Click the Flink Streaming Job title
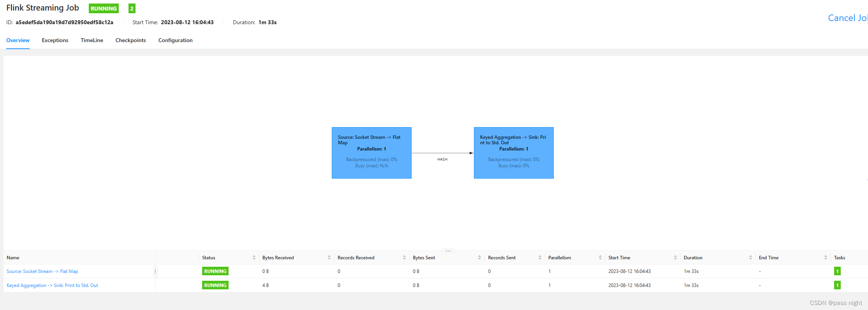868x310 pixels. [x=42, y=8]
